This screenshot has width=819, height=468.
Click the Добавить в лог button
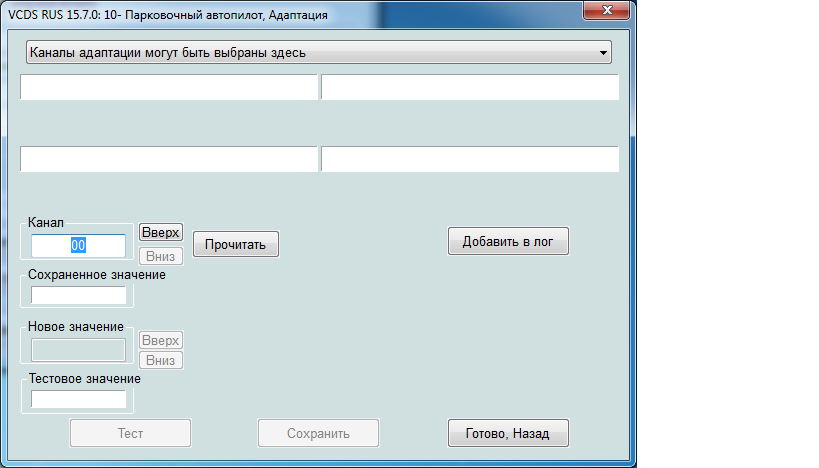[508, 241]
